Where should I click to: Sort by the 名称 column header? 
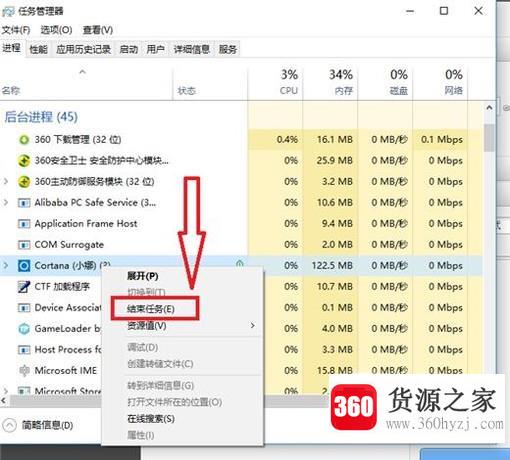click(86, 83)
